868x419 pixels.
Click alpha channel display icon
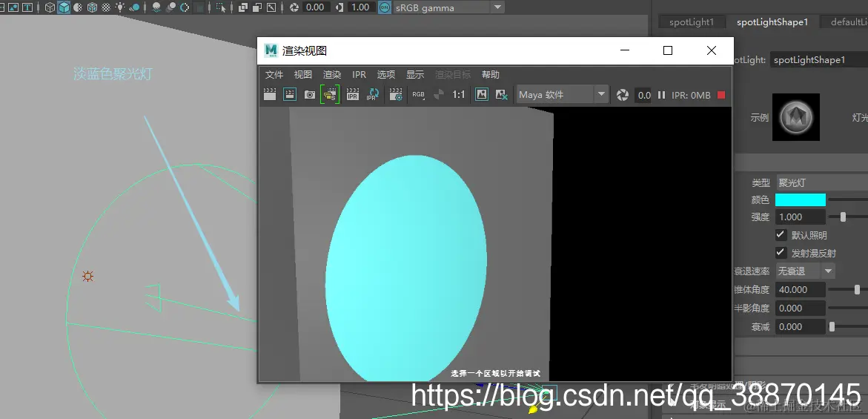click(438, 95)
